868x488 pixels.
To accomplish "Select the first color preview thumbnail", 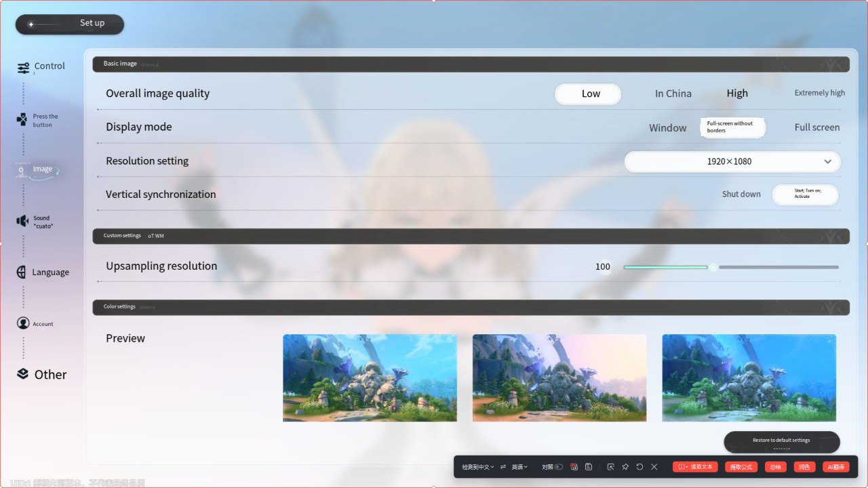I will click(370, 378).
